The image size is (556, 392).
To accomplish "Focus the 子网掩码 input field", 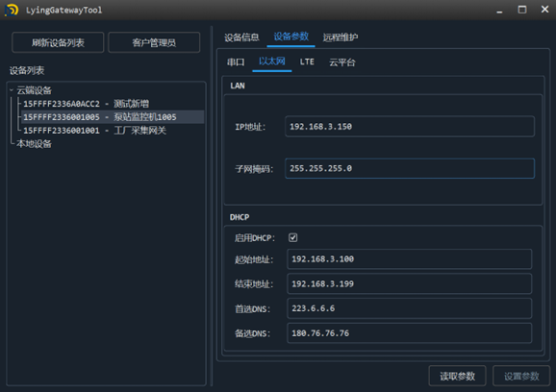I will [410, 168].
